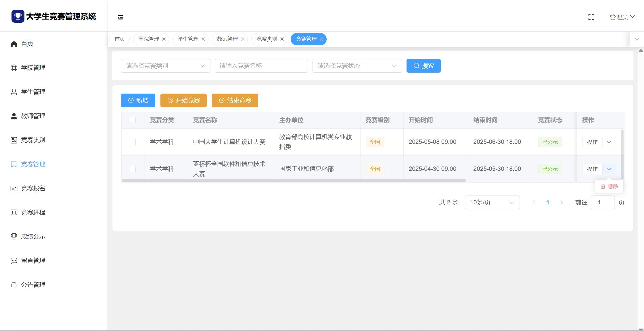The width and height of the screenshot is (644, 331).
Task: Close the 学院管理 tab
Action: (x=164, y=39)
